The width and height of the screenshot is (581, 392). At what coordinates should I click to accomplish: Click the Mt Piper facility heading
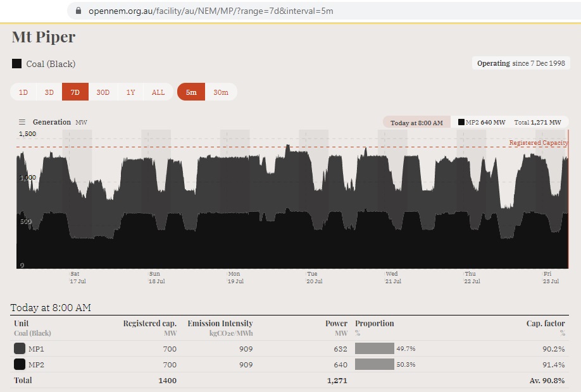44,37
